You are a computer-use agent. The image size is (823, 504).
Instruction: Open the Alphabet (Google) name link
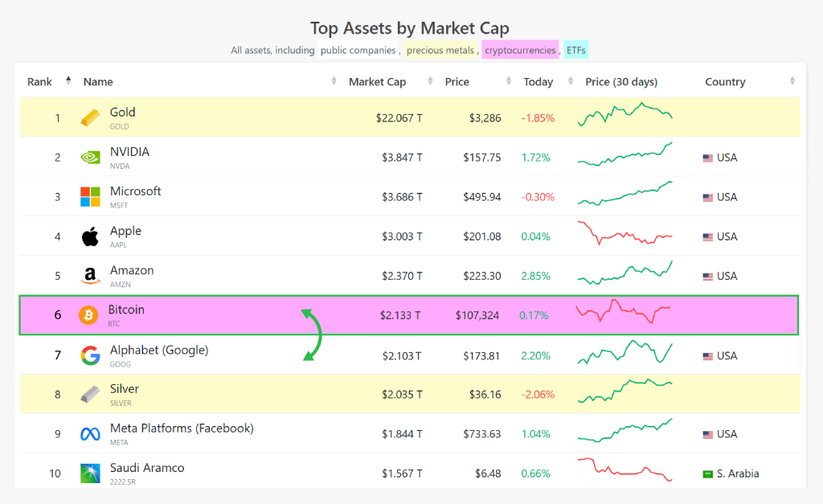tap(159, 350)
